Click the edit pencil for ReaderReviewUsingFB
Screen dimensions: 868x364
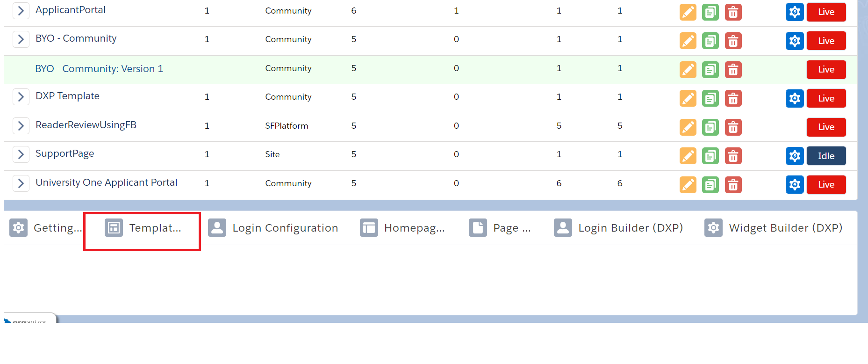point(688,127)
